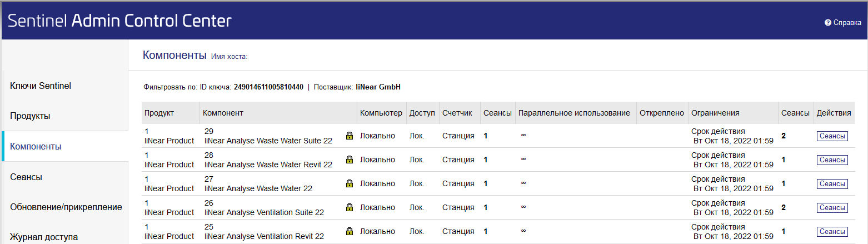Click liNear Analyse Waste Water 22 text

(x=258, y=188)
